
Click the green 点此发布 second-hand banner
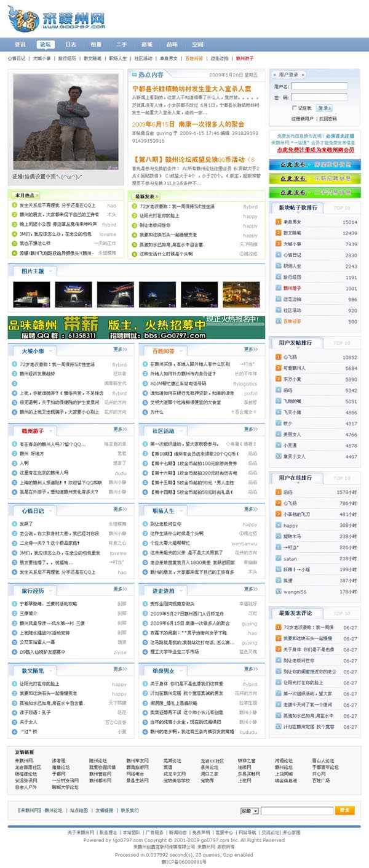coord(315,193)
